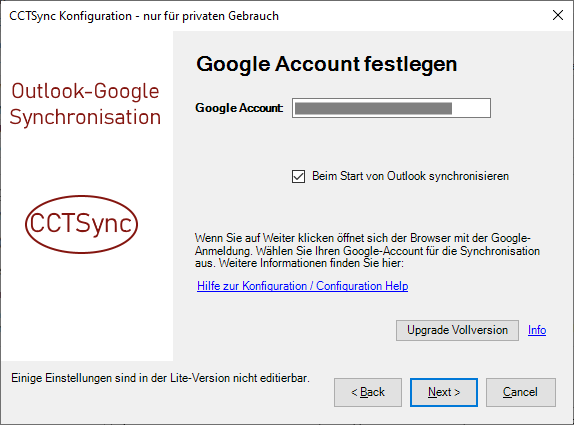Toggle 'Beim Start von Outlook synchronisieren' checkbox
Viewport: 574px width, 425px height.
coord(298,176)
